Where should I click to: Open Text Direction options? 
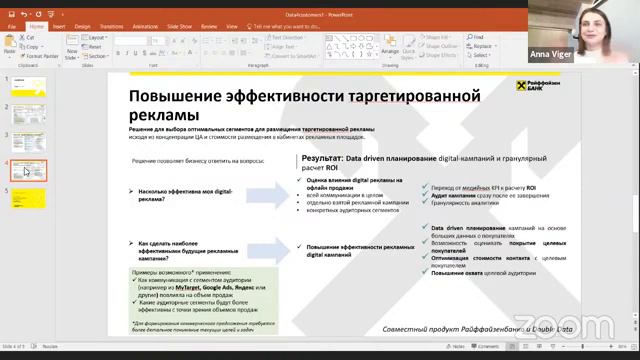point(287,38)
